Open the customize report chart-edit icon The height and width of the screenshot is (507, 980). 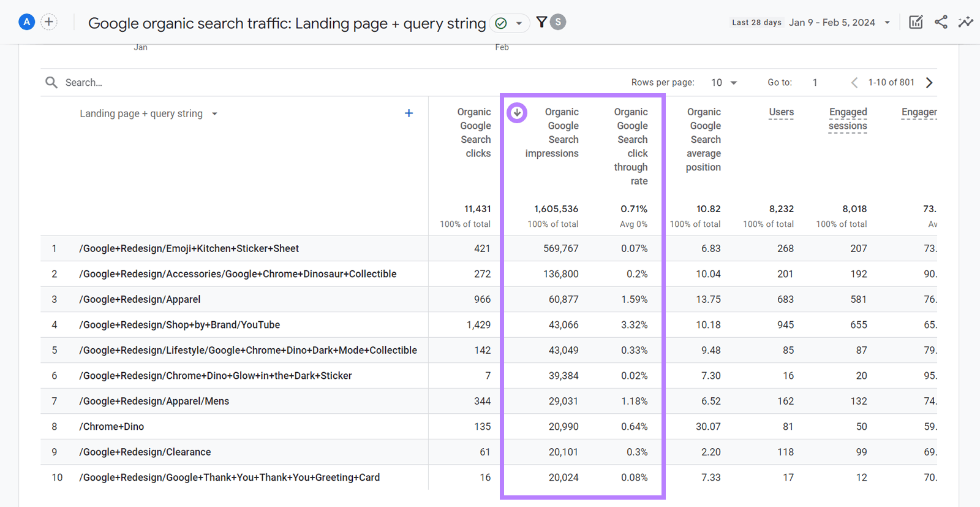point(916,22)
